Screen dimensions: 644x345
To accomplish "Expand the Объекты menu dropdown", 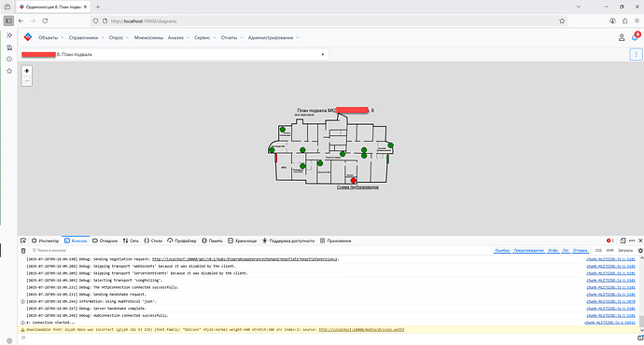I will [x=51, y=37].
